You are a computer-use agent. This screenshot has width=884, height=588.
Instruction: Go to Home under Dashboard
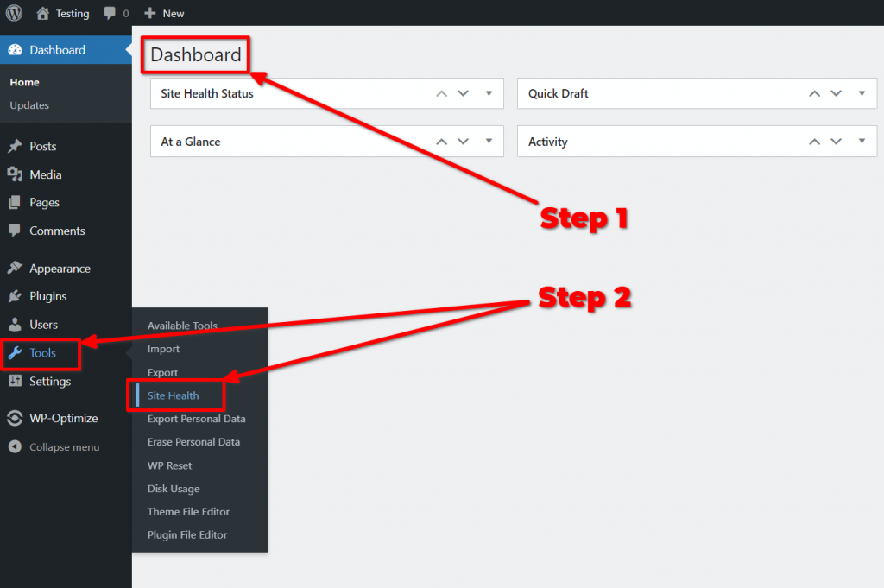tap(24, 82)
